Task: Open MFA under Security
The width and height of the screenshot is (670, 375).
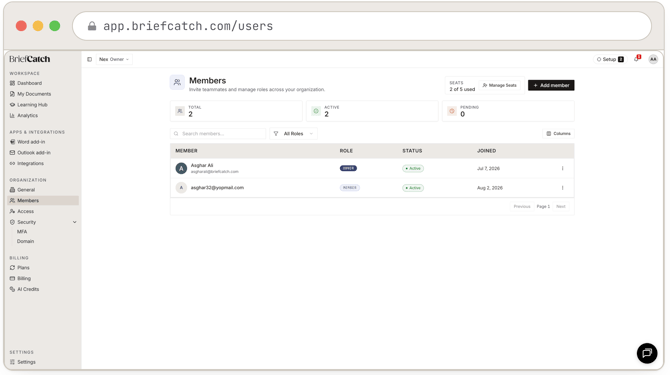Action: coord(22,231)
